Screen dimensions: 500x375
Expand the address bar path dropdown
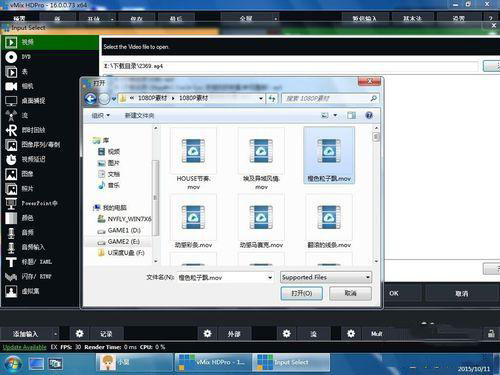(x=261, y=98)
